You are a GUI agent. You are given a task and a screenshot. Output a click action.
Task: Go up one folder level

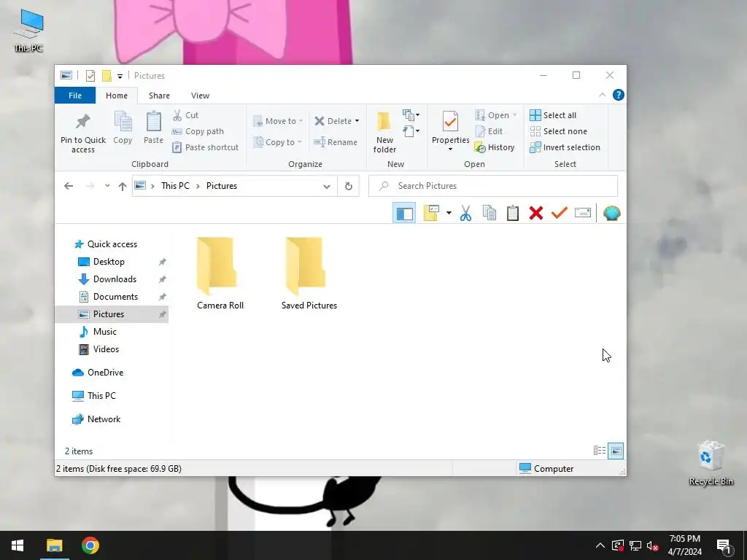[123, 186]
